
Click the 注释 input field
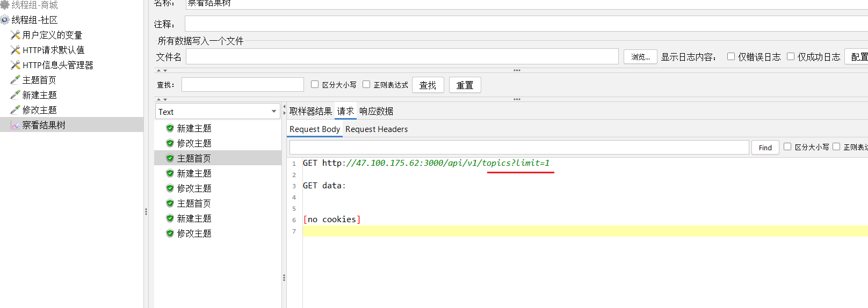click(526, 24)
